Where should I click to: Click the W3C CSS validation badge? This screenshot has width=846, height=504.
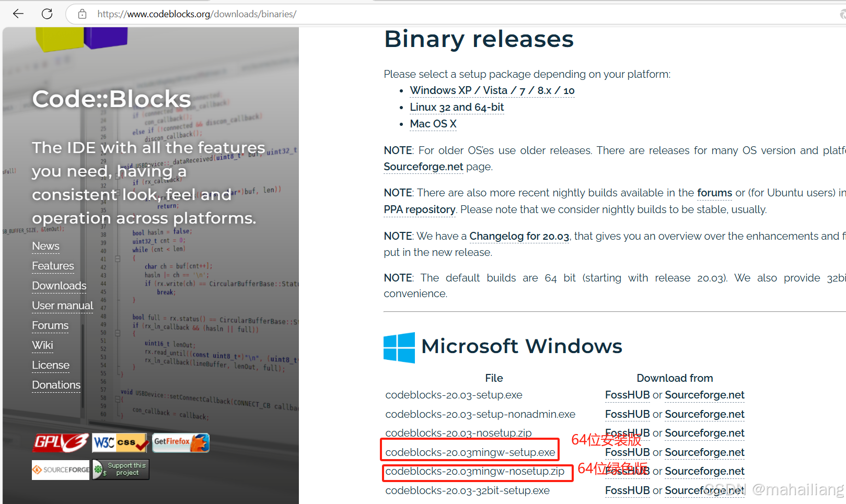pos(121,443)
